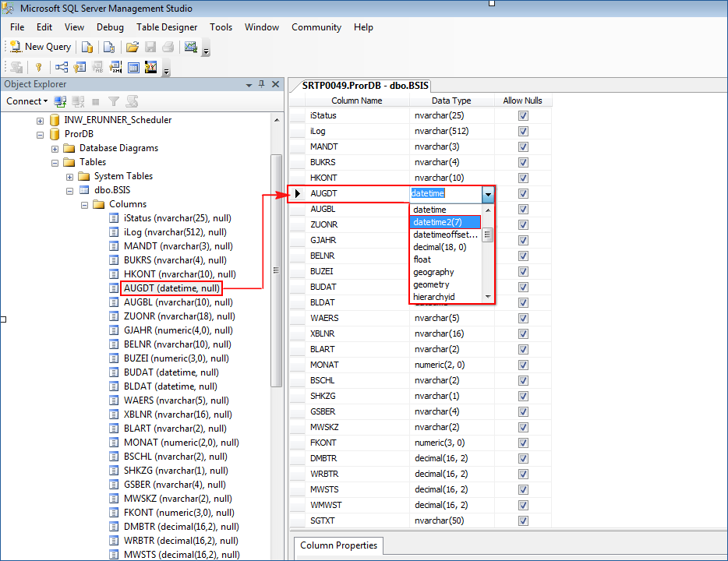Open the table designer toolbar overflow arrow

click(x=167, y=71)
